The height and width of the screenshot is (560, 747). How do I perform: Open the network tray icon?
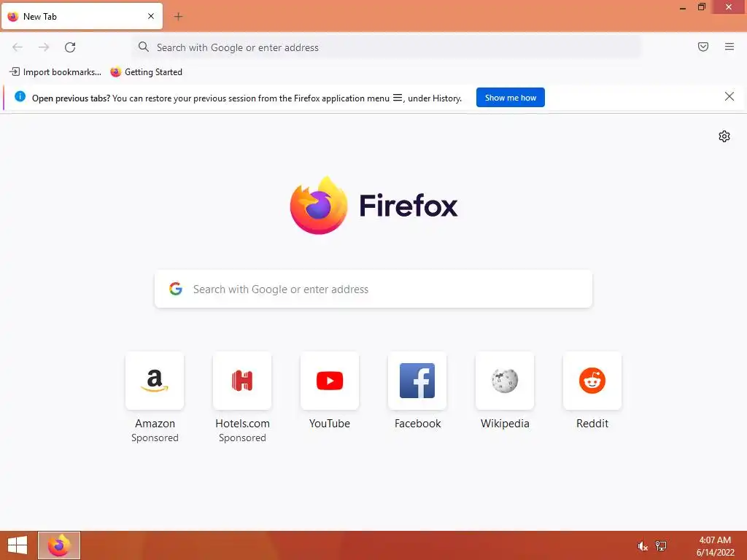tap(661, 546)
